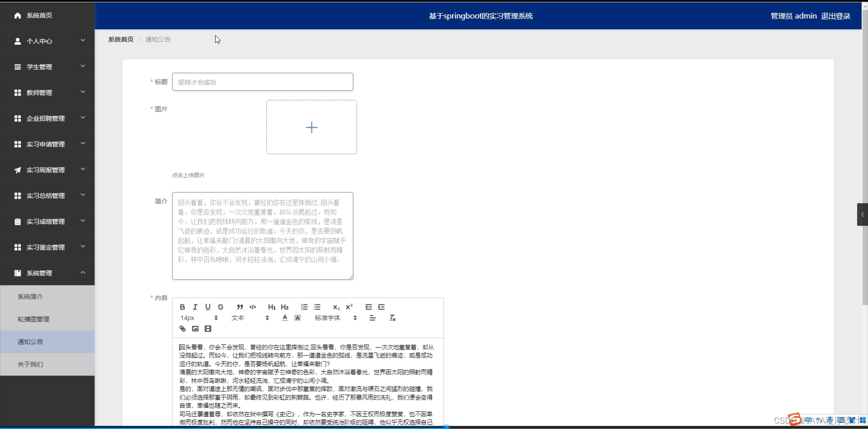Expand the 实习申请管理 sidebar menu

point(47,144)
